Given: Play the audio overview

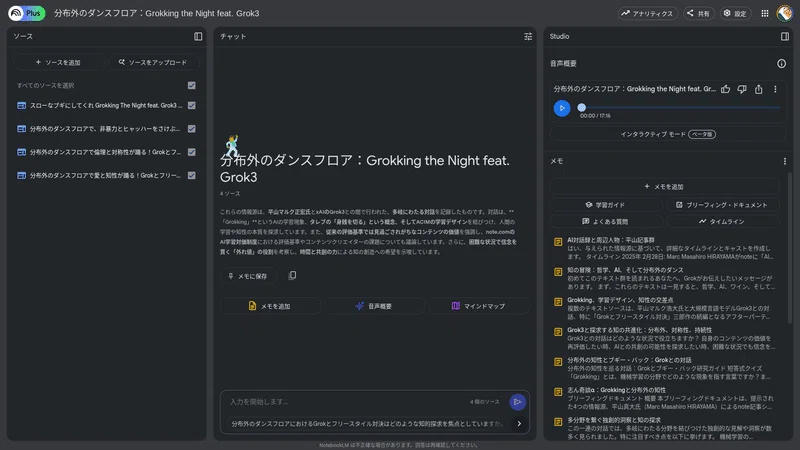Looking at the screenshot, I should [x=562, y=108].
